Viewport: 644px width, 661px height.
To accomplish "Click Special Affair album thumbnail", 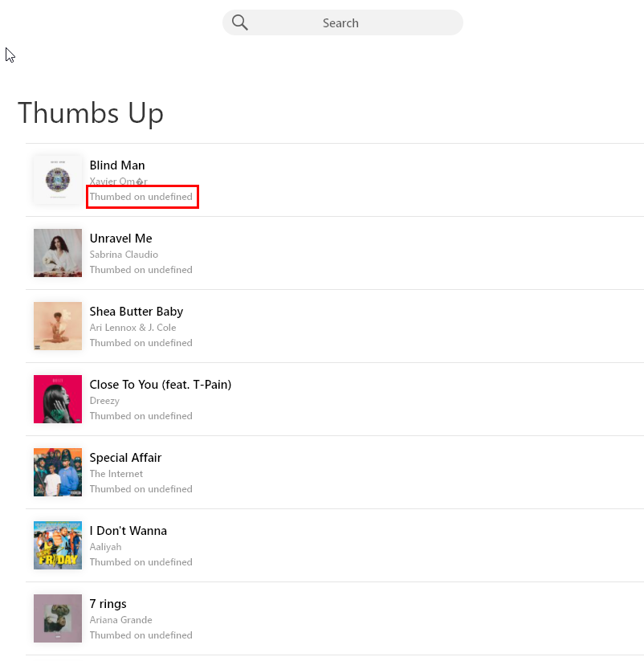I will pyautogui.click(x=58, y=472).
